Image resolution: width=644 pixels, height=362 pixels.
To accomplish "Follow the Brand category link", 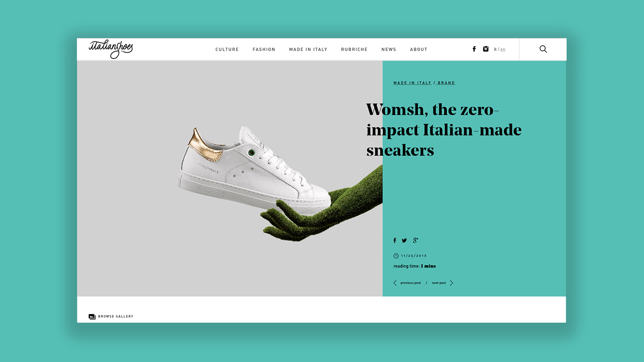I will click(x=446, y=83).
